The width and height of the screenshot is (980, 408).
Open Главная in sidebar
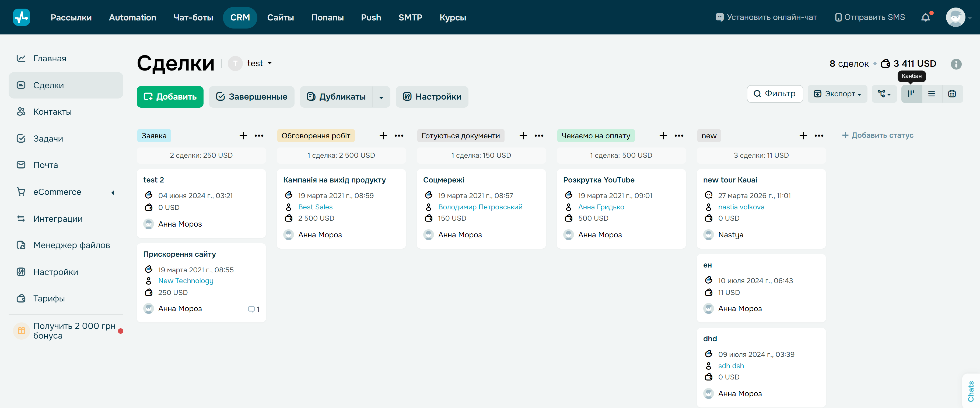click(66, 59)
